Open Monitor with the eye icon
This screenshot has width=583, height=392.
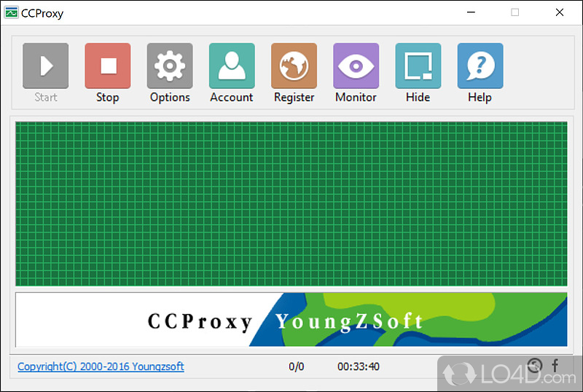(356, 66)
